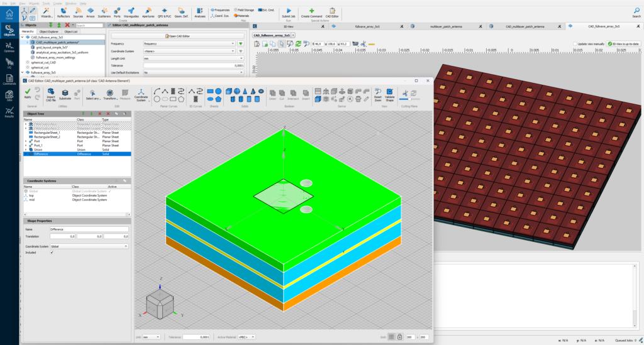
Task: Click the Ports ribbon icon
Action: 117,13
